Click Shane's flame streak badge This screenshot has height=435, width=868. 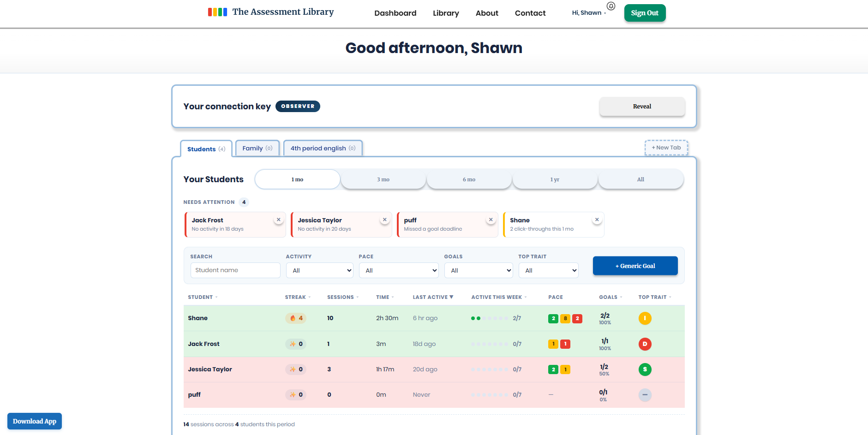(296, 318)
